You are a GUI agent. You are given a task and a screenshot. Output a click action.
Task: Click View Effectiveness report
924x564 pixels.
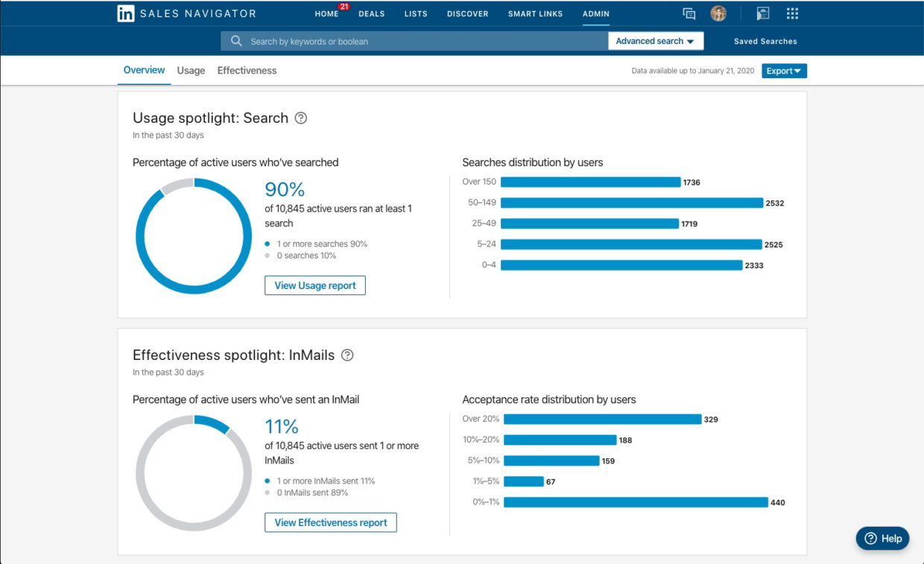331,522
